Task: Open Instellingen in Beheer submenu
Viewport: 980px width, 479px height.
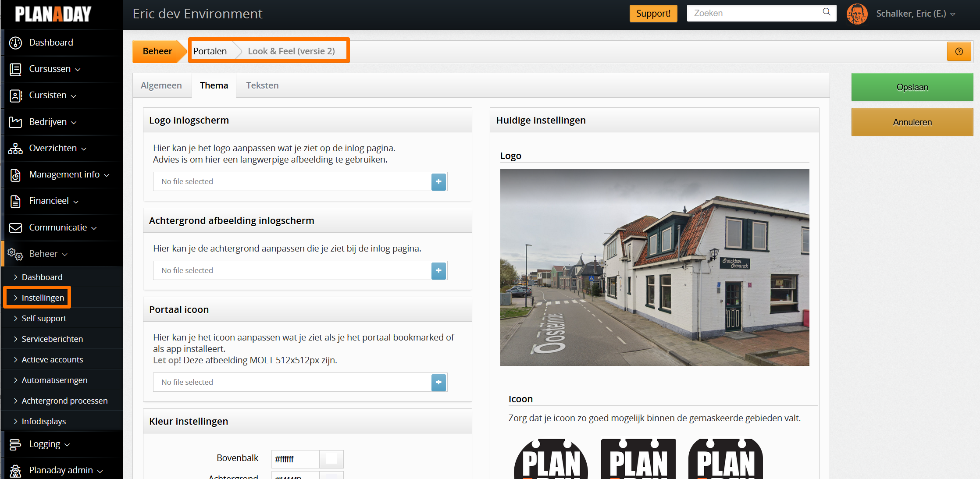Action: 43,298
